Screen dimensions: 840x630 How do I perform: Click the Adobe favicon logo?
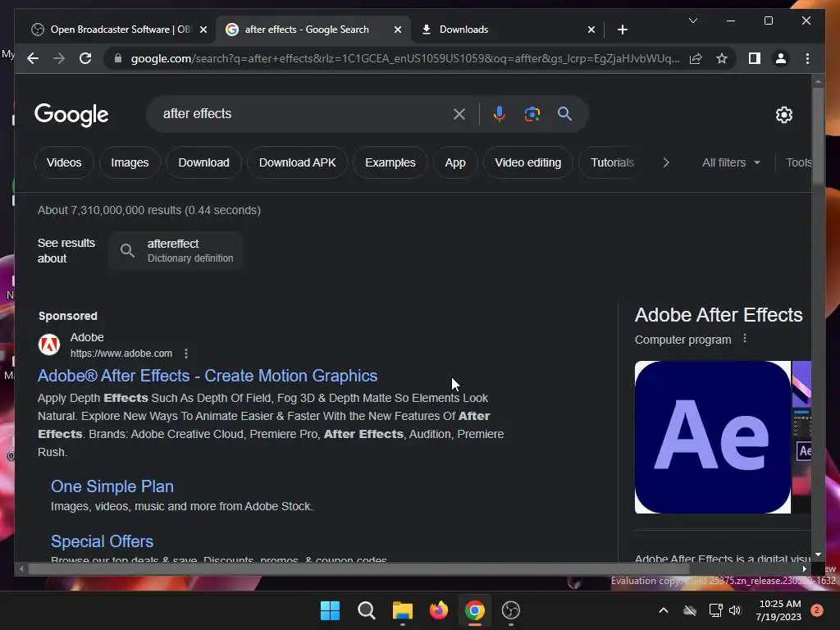(x=48, y=345)
